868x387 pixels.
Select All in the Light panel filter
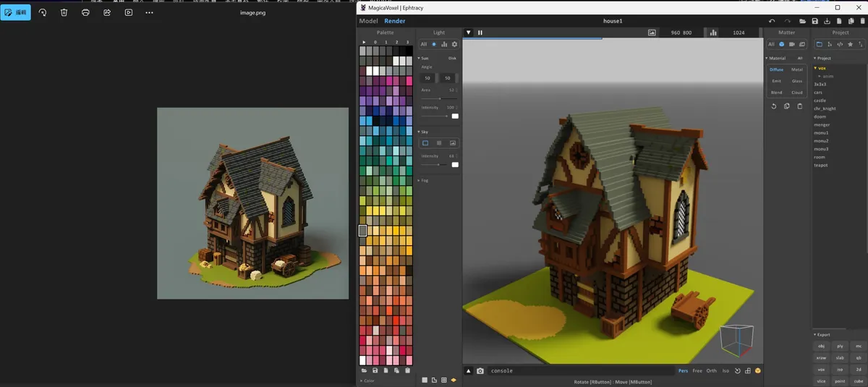(424, 44)
